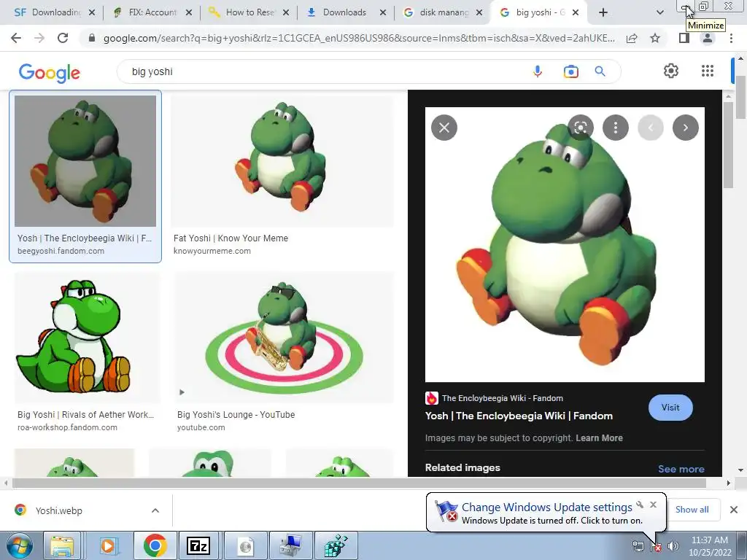This screenshot has width=747, height=560.
Task: Open the Windows Start menu
Action: [x=19, y=545]
